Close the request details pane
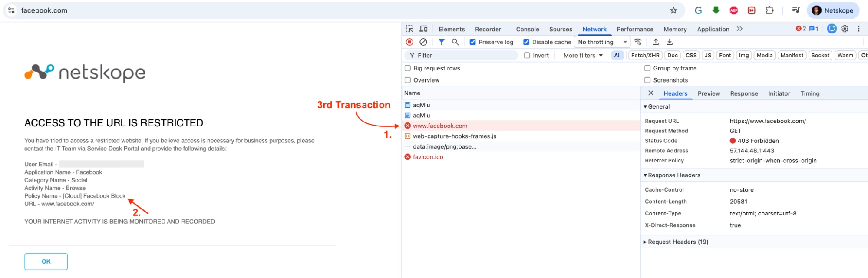 pos(650,93)
